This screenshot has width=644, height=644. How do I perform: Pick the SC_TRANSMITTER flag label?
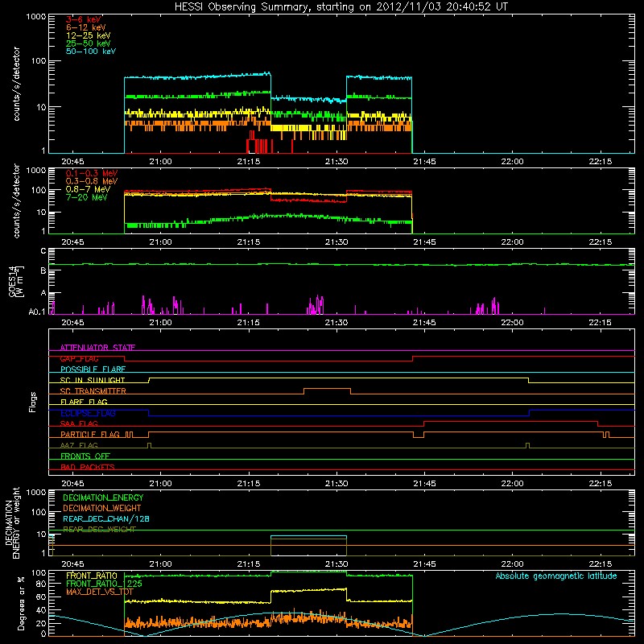[x=93, y=390]
